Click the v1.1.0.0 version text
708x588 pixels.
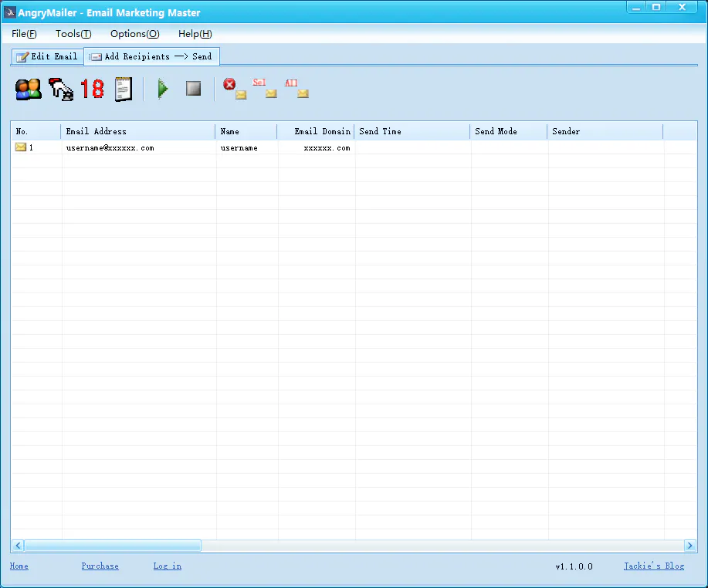[x=574, y=566]
